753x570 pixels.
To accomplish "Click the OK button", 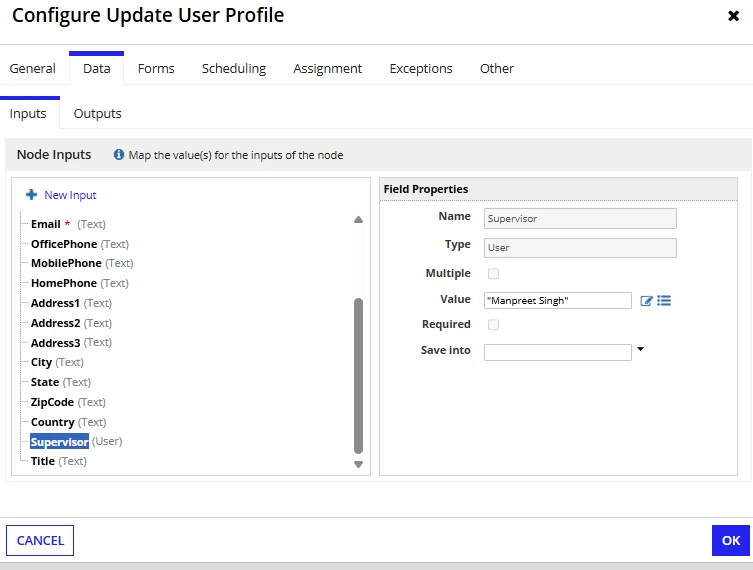I will (x=731, y=540).
